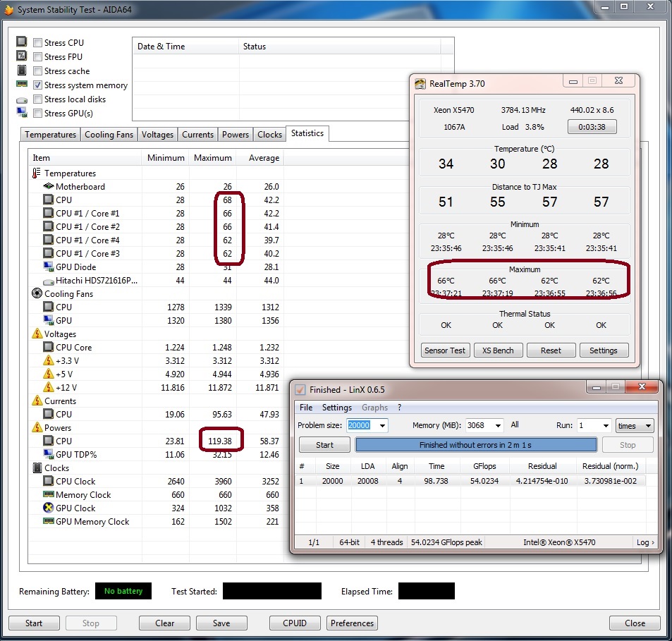Click the Stress CPU chip icon

pyautogui.click(x=21, y=42)
